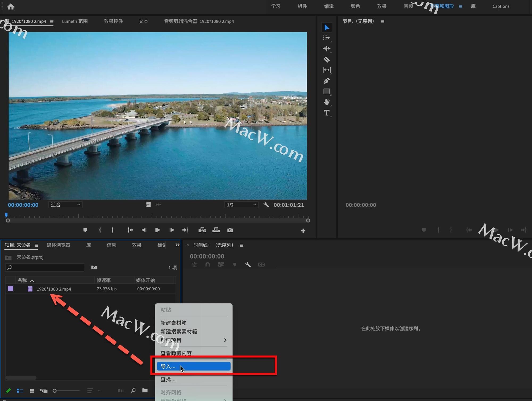Export frame with camera icon

(x=230, y=230)
